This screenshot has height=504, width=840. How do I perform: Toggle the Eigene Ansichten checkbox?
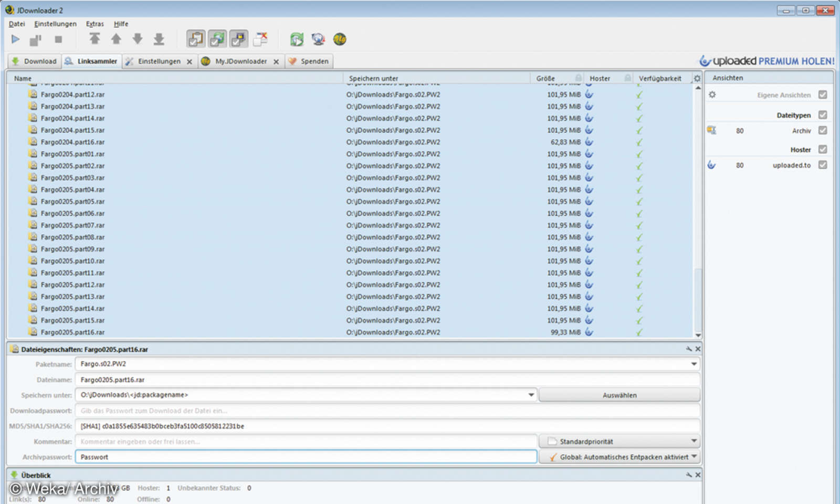pos(823,94)
